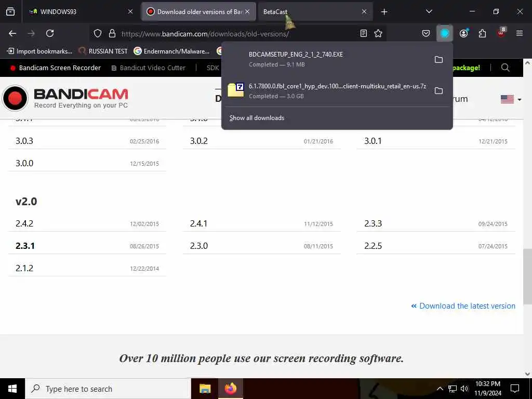
Task: Open volume speaker tray icon
Action: pyautogui.click(x=464, y=389)
